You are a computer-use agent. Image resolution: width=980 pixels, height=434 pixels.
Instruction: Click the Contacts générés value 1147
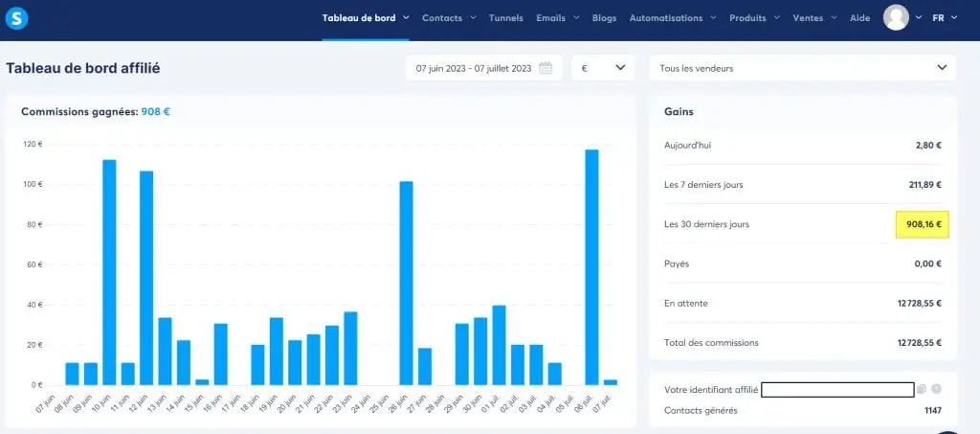coord(932,411)
